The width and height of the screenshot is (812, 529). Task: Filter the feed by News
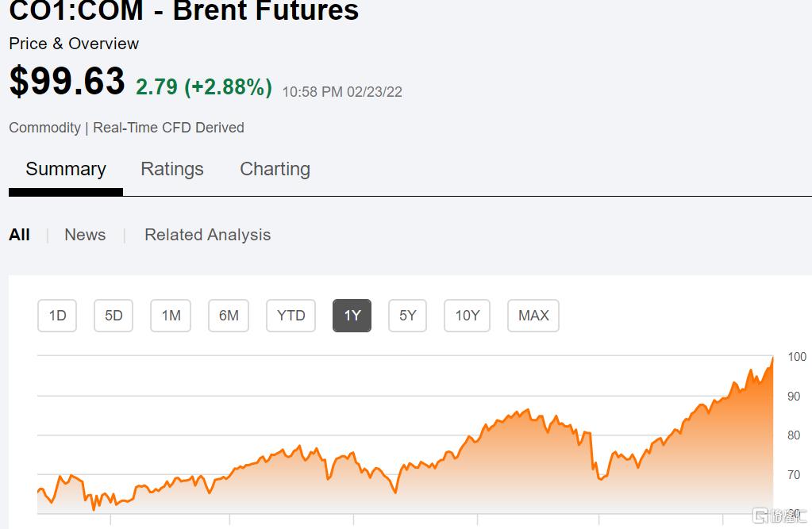coord(85,235)
